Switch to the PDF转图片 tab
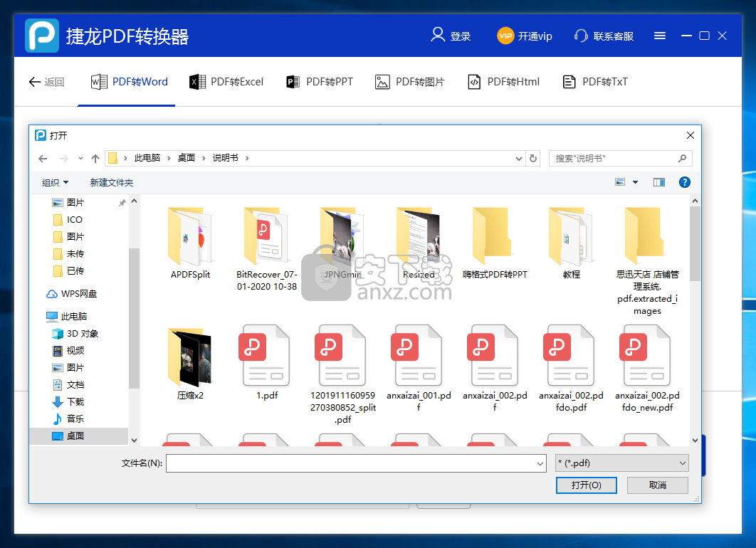The height and width of the screenshot is (548, 756). tap(409, 82)
